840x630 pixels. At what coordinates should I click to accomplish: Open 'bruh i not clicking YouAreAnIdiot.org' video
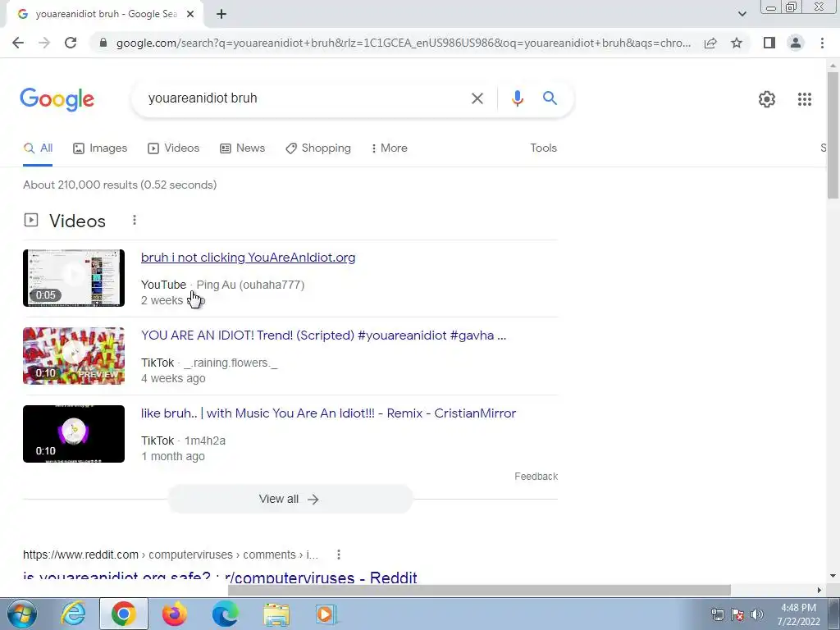coord(248,258)
